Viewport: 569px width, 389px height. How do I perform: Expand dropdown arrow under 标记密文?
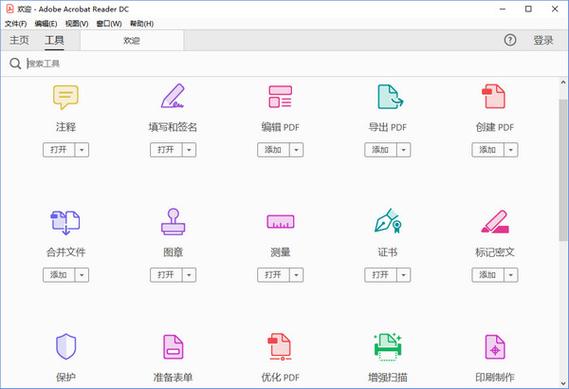(x=511, y=275)
